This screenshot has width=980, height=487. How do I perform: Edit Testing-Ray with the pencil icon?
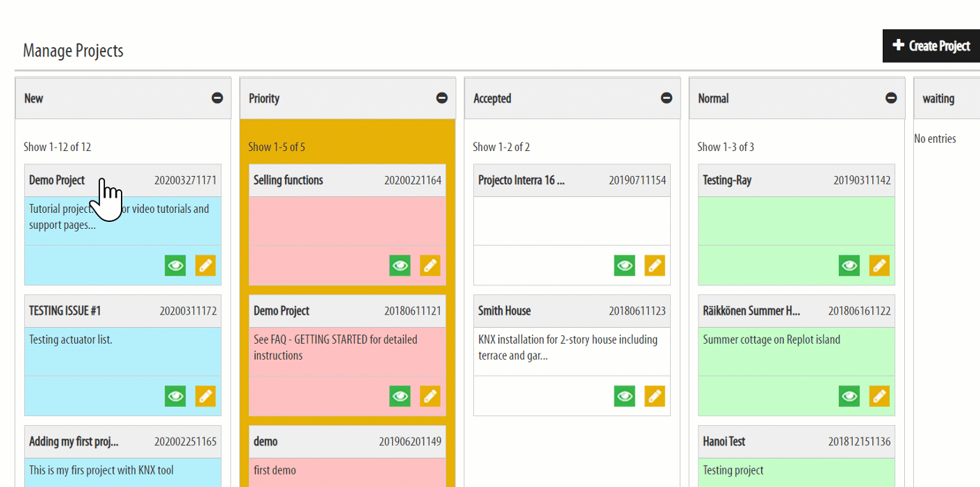pos(879,265)
